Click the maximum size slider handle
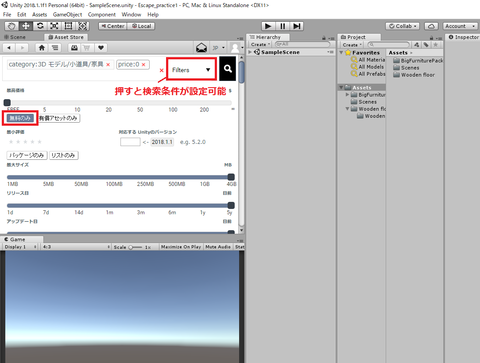The image size is (480, 363). (x=231, y=177)
